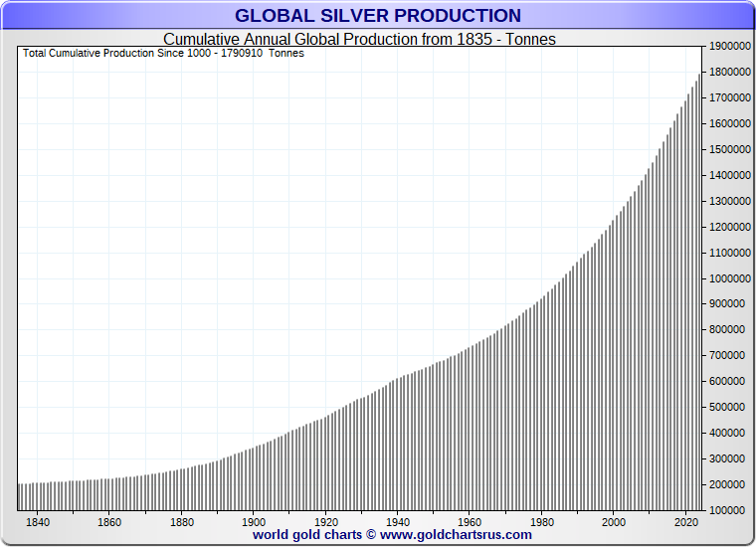Click the 2020 x-axis label

click(686, 521)
